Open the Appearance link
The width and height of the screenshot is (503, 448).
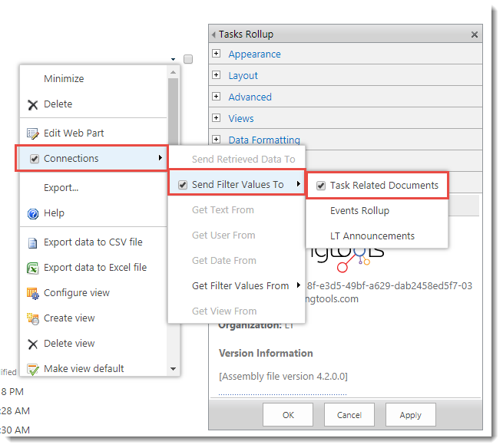pyautogui.click(x=254, y=54)
